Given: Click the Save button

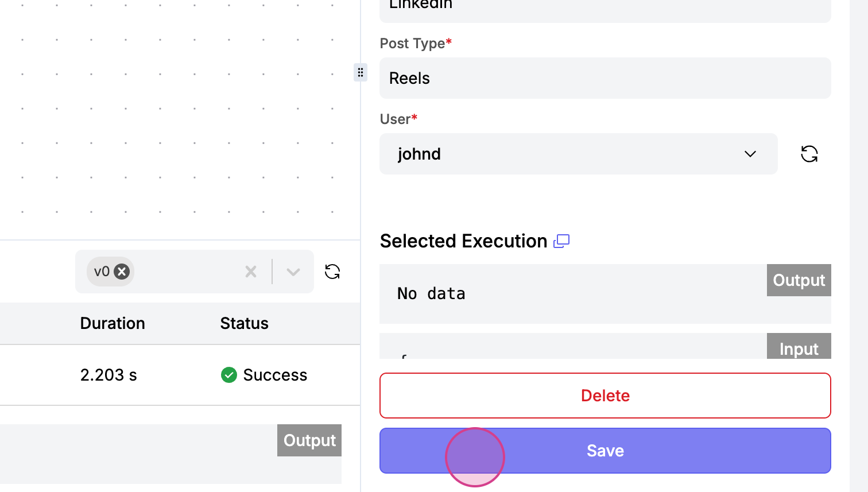Looking at the screenshot, I should 605,451.
